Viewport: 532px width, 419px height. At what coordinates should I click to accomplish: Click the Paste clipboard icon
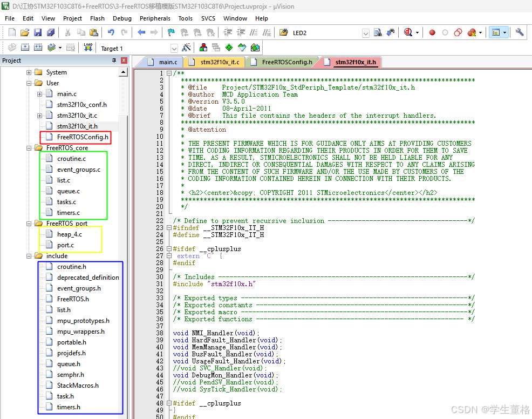[x=94, y=32]
